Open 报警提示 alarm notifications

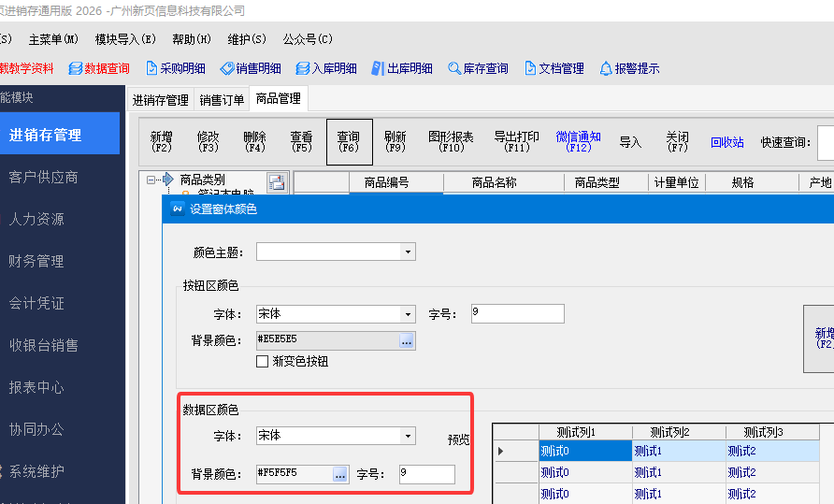(x=629, y=68)
